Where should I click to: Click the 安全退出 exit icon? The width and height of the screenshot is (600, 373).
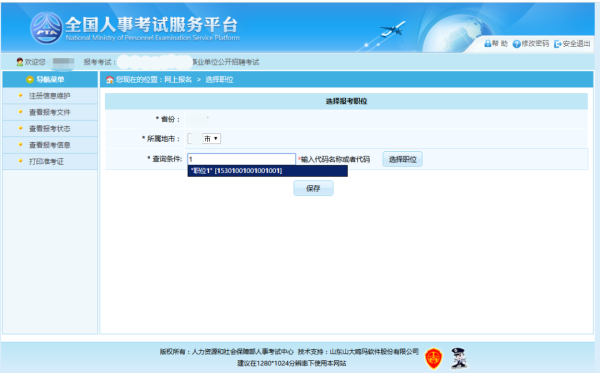pyautogui.click(x=558, y=44)
